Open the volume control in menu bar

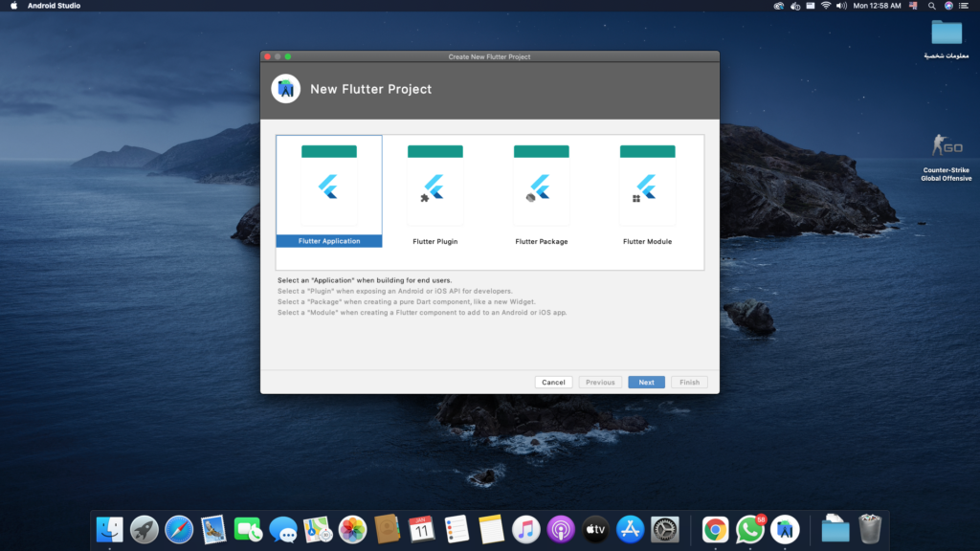pos(841,6)
